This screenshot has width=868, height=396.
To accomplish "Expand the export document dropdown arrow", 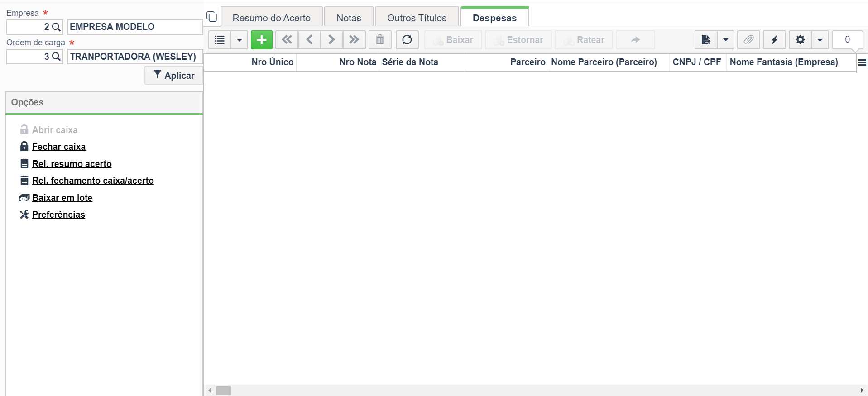I will tap(725, 40).
